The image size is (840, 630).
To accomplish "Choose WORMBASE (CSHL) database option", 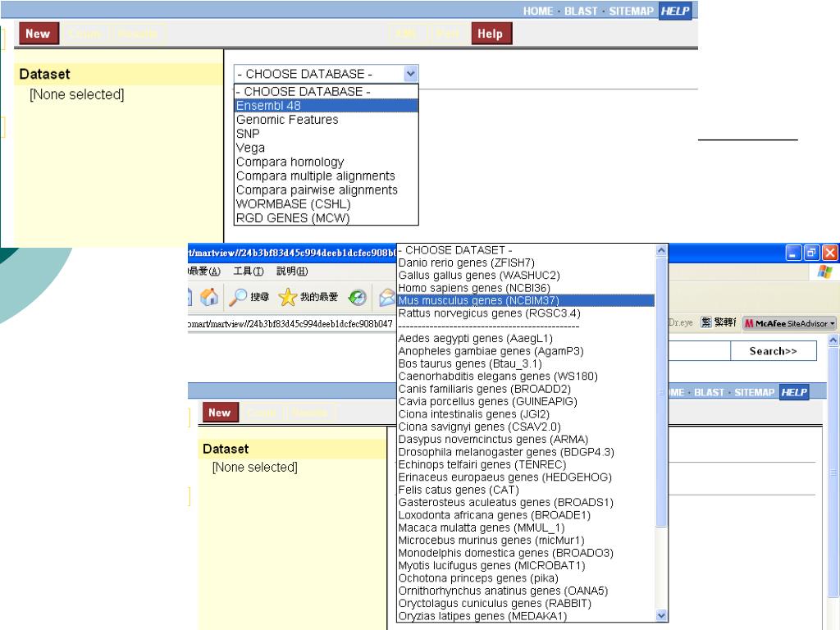I will [x=326, y=204].
